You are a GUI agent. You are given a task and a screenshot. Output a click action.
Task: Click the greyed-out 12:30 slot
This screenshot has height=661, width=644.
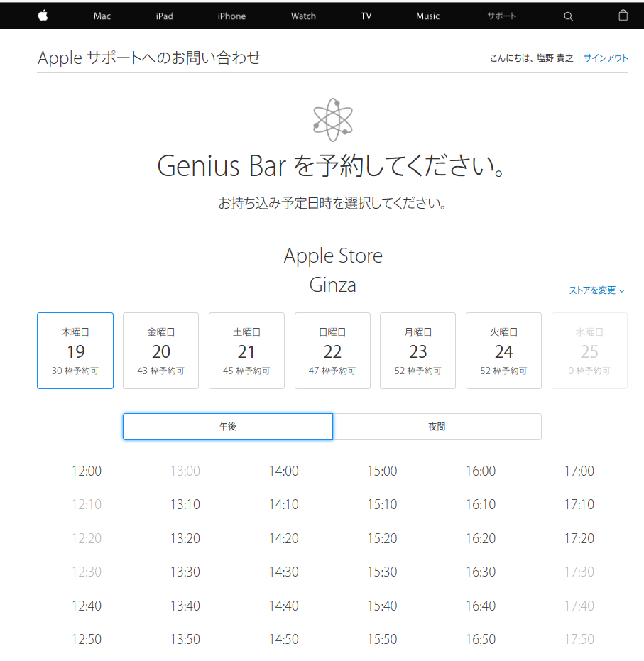(x=87, y=572)
